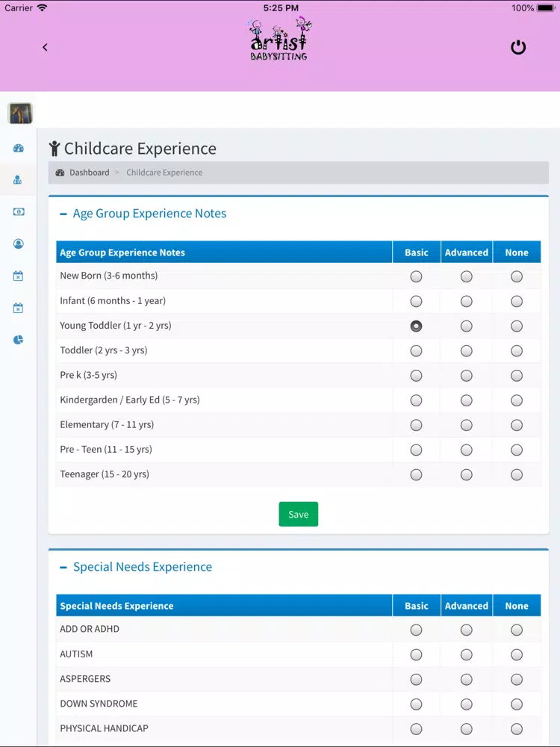Select Advanced for Toddler (2 yrs - 3 yrs)
The image size is (560, 747).
point(466,350)
